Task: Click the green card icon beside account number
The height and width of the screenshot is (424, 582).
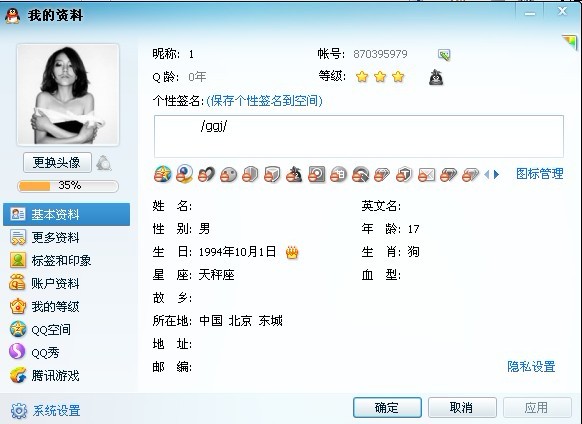Action: 444,55
